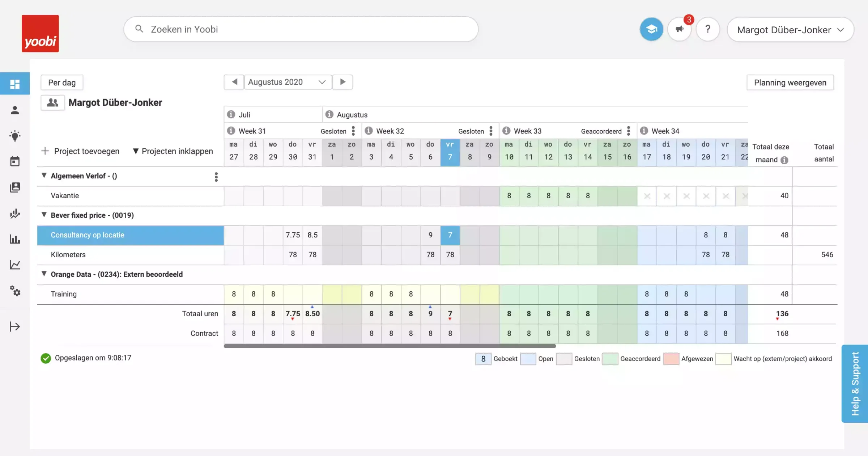The width and height of the screenshot is (868, 456).
Task: Click the question mark help icon
Action: pos(708,29)
